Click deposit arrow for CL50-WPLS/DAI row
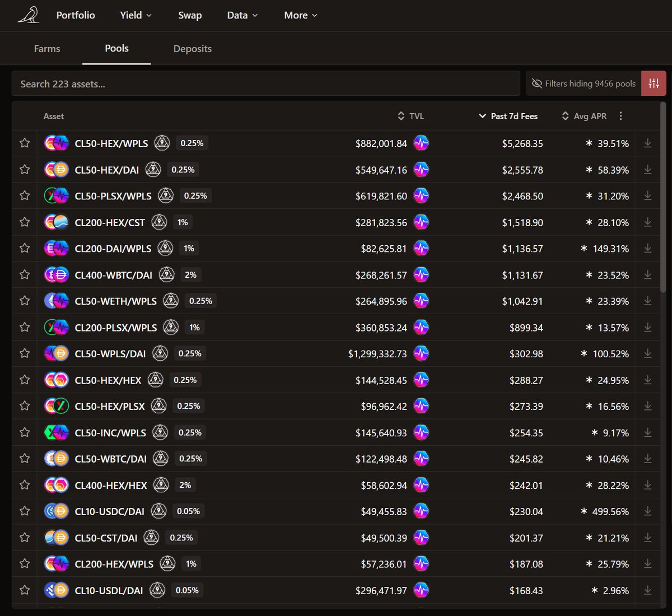The image size is (672, 616). 647,354
